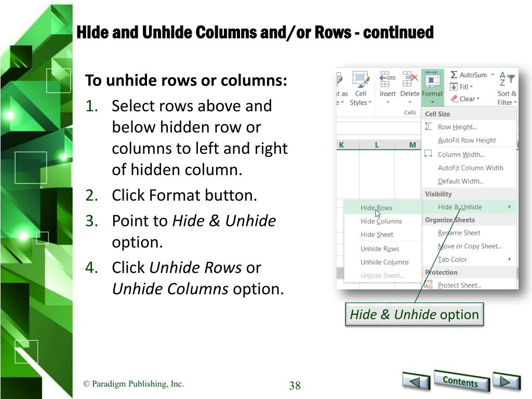Choose Default Width menu option
This screenshot has height=399, width=532.
coord(469,181)
